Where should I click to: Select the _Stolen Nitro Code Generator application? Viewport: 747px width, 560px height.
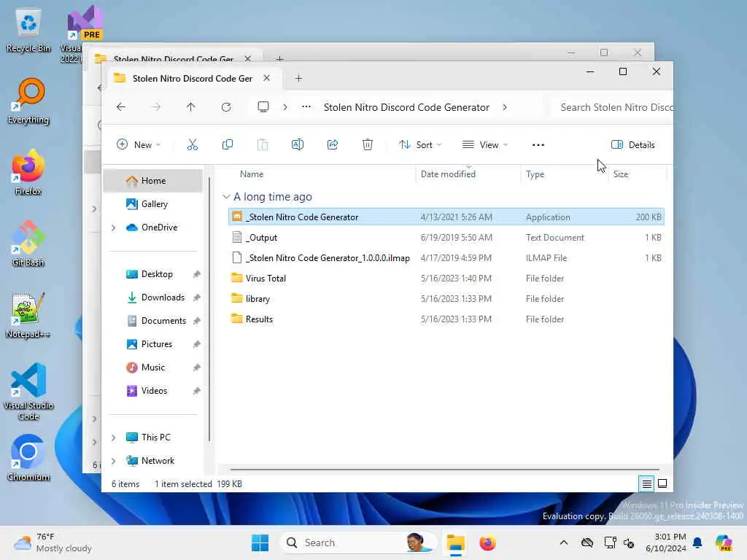pyautogui.click(x=446, y=217)
